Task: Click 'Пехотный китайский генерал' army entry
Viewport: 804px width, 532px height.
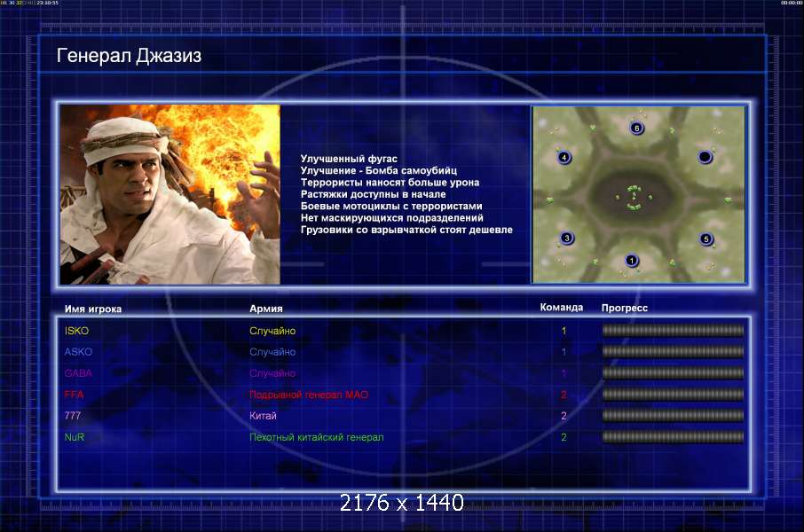Action: [x=317, y=437]
